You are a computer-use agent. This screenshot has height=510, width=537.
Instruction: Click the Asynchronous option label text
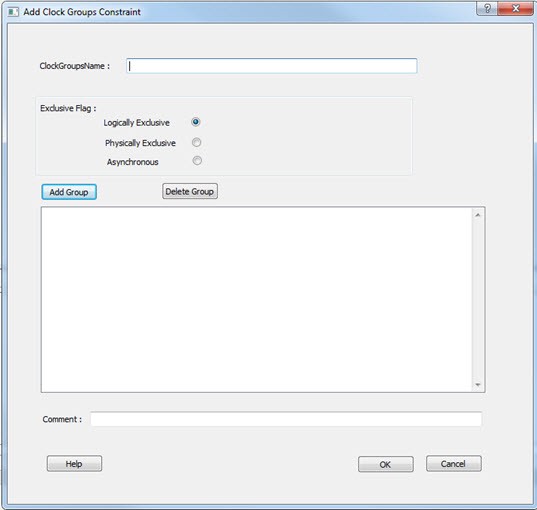133,162
